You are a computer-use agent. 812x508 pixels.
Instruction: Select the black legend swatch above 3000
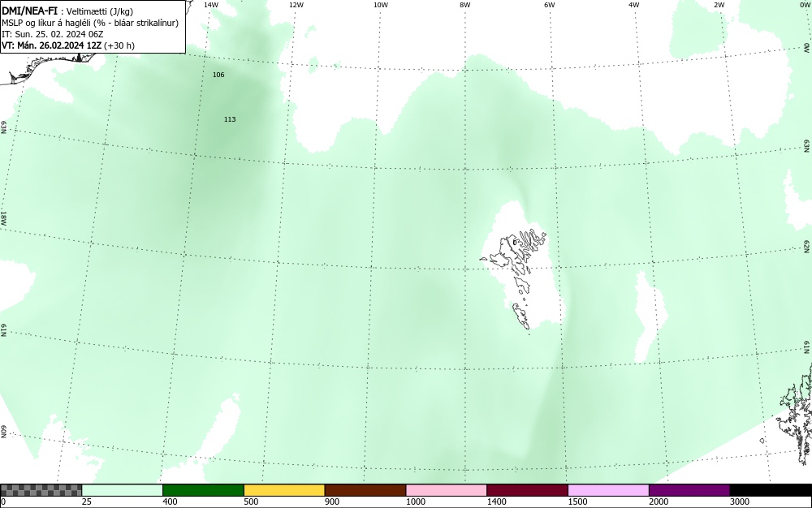tap(771, 490)
